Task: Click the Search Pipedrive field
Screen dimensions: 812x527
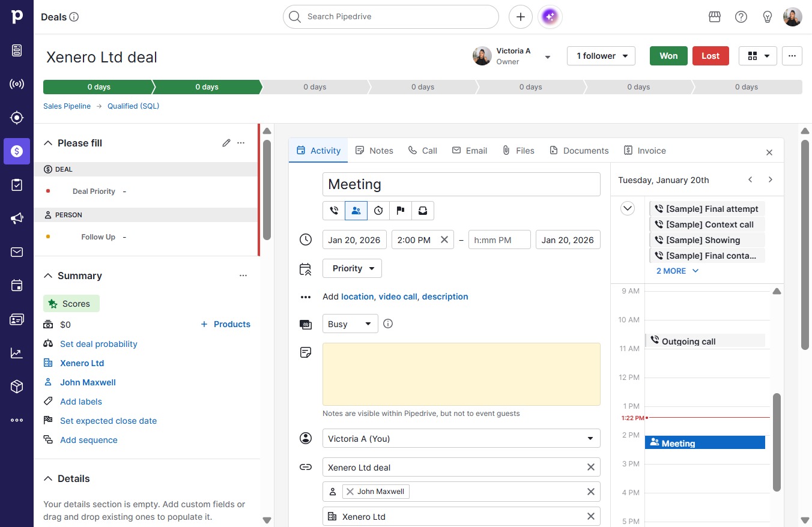Action: coord(391,17)
